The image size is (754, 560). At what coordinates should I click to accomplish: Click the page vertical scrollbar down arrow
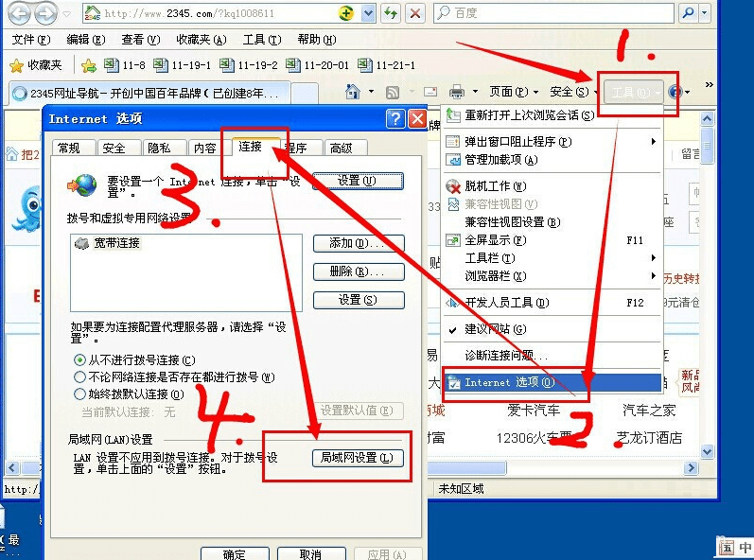tap(707, 451)
